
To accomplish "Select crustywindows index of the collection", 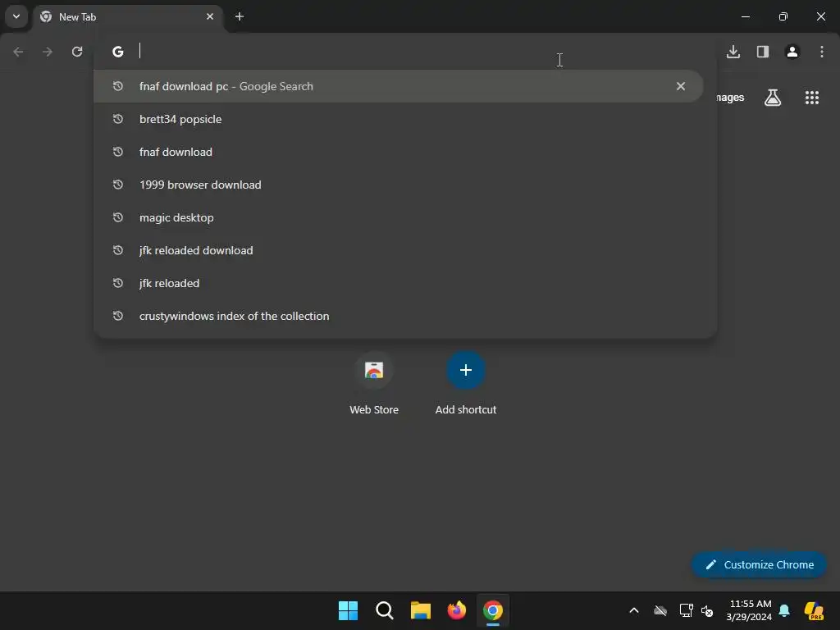I will (x=398, y=316).
